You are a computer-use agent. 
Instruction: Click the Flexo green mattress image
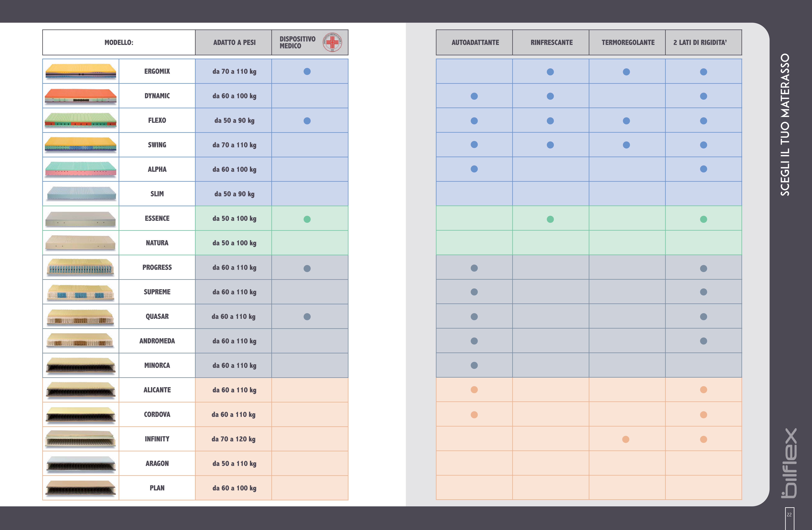[81, 121]
